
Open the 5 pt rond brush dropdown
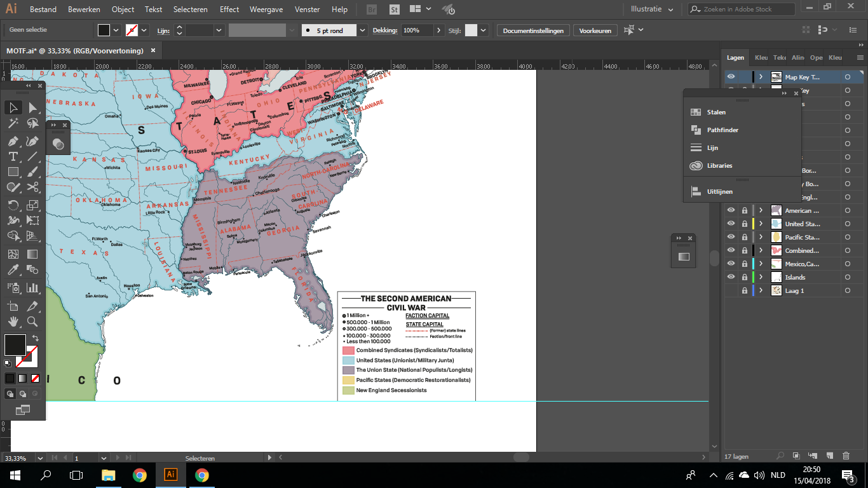pyautogui.click(x=362, y=30)
